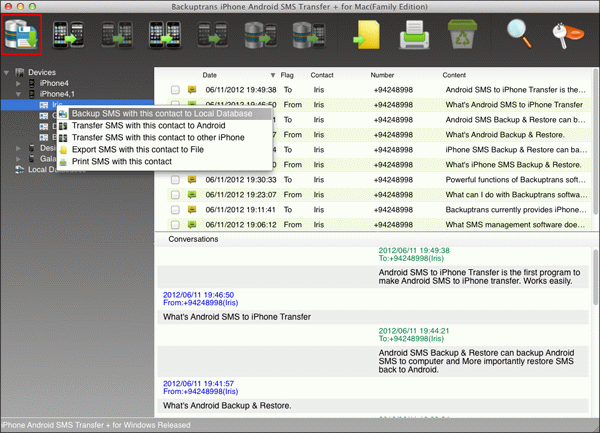Image resolution: width=600 pixels, height=433 pixels.
Task: Click the contact card icon beside Iris
Action: coord(44,105)
